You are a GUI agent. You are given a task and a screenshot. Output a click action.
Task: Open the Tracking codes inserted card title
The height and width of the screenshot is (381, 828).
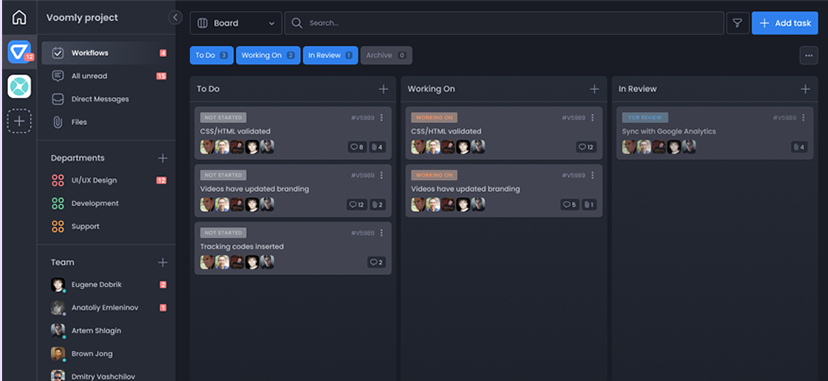tap(242, 246)
